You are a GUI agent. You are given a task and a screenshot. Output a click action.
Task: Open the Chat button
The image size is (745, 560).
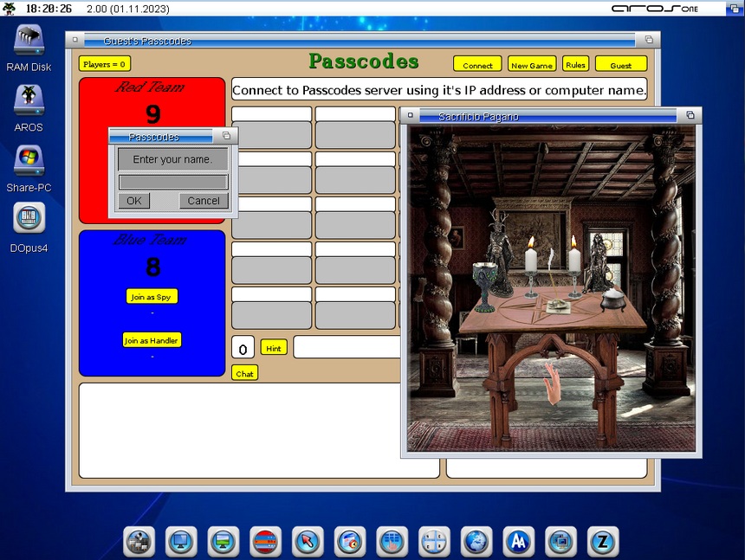(244, 373)
